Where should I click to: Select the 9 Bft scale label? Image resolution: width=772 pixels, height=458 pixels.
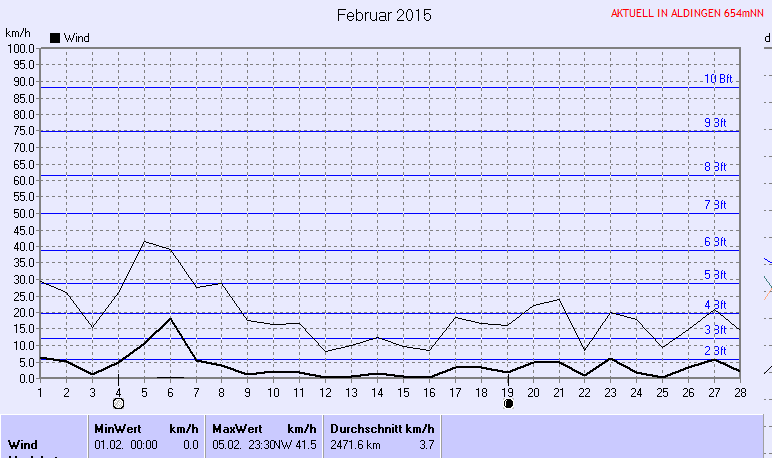pyautogui.click(x=715, y=123)
